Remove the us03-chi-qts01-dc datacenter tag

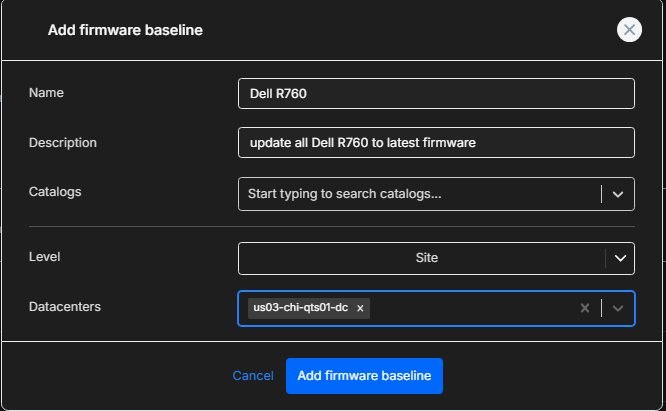coord(360,308)
